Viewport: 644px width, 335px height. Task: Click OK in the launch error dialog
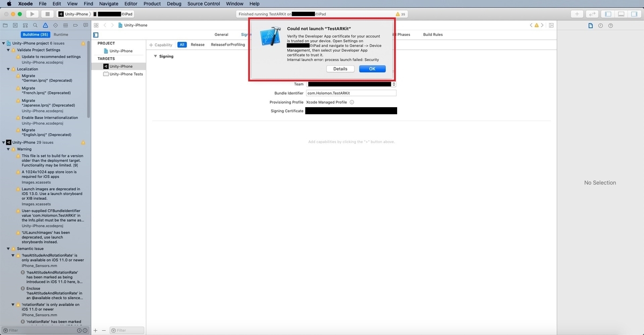tap(372, 69)
